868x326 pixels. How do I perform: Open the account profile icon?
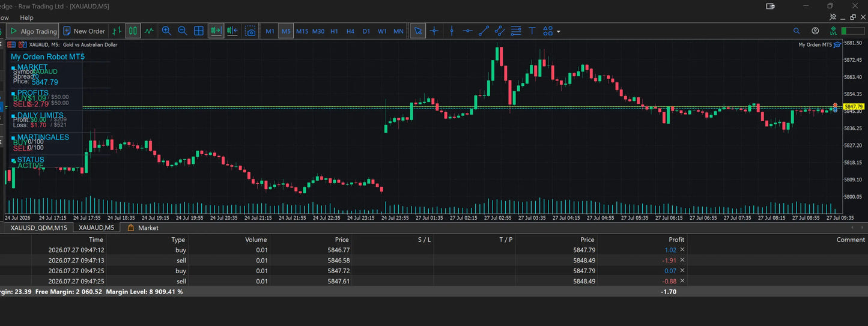(x=815, y=31)
